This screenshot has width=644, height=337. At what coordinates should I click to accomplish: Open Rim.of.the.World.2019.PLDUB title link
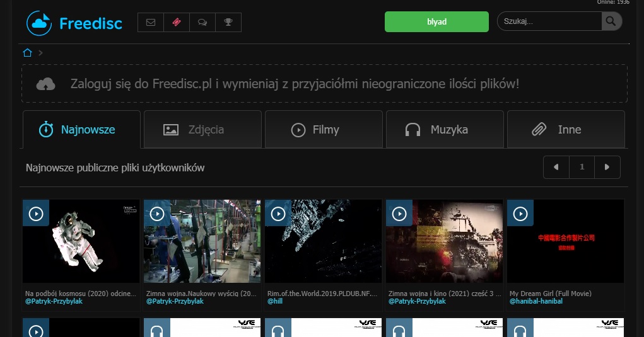tap(322, 294)
